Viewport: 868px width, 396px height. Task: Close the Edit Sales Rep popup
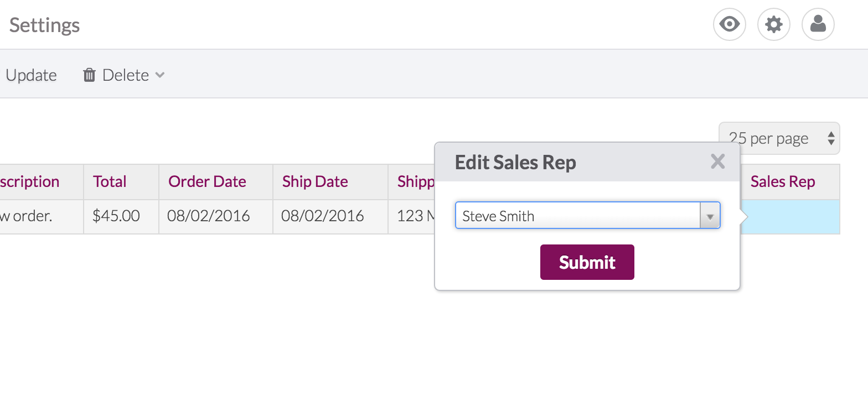point(717,161)
